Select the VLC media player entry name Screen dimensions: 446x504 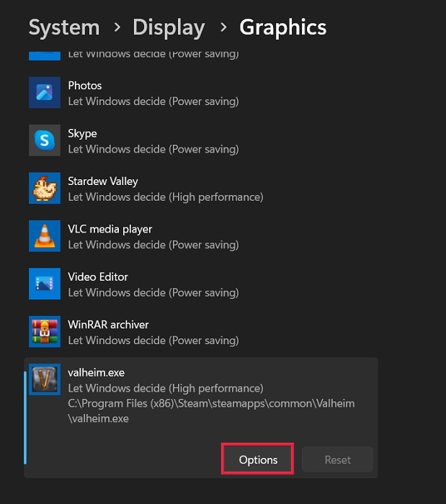point(110,229)
